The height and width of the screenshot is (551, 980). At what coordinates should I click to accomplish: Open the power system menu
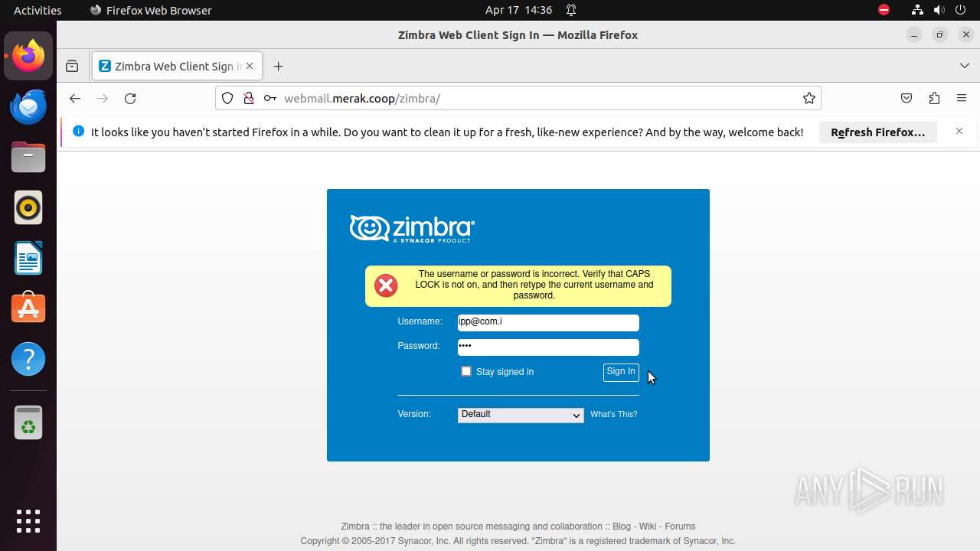[x=962, y=10]
